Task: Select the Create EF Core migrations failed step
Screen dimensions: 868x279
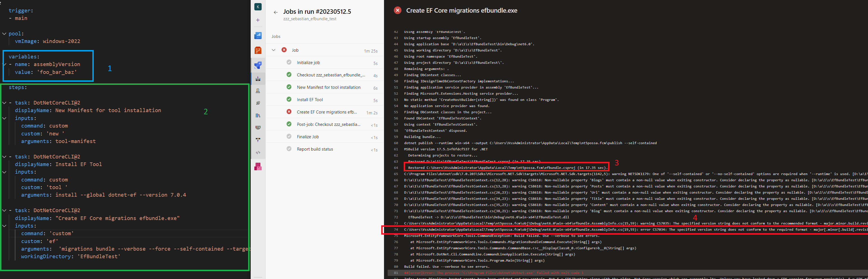Action: [327, 112]
